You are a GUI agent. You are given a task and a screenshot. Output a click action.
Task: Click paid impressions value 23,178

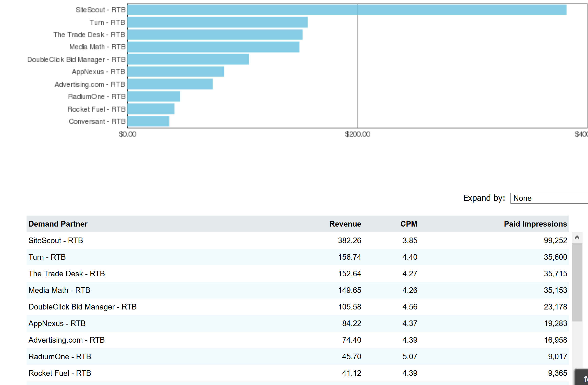click(555, 307)
